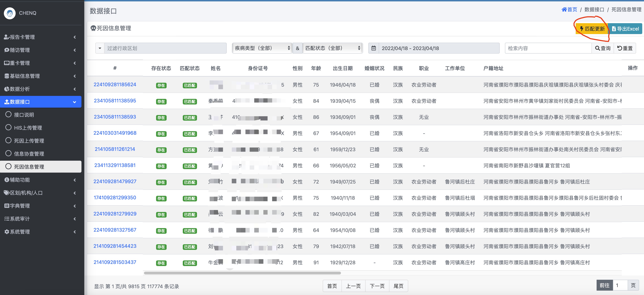Select the 信息协查管理 radio item
The image size is (644, 295).
(x=8, y=153)
